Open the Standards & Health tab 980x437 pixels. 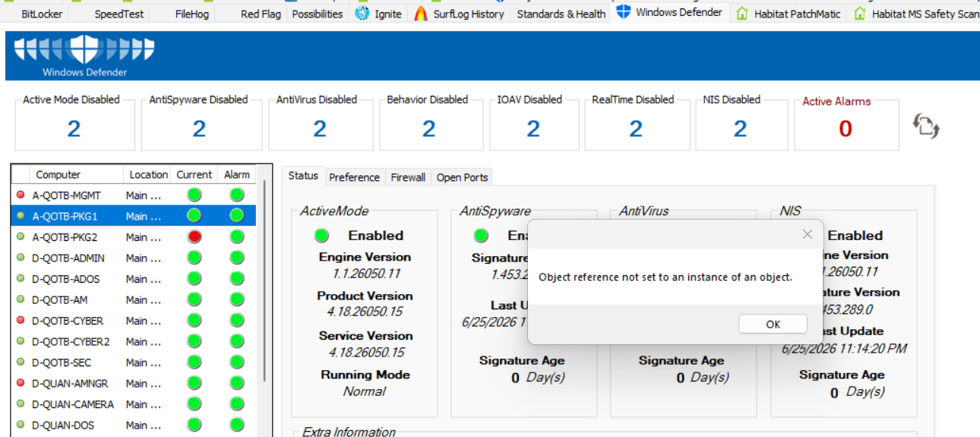[x=561, y=14]
